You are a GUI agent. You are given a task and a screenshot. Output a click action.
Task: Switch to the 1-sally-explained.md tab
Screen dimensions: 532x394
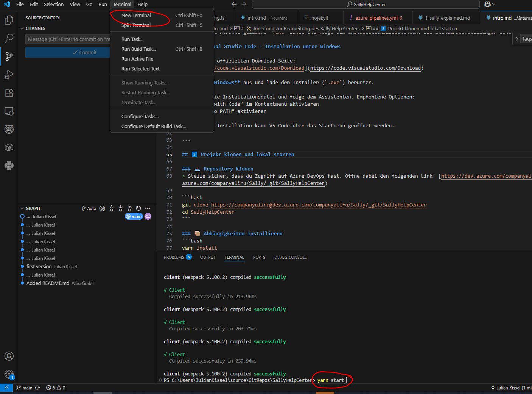(446, 18)
